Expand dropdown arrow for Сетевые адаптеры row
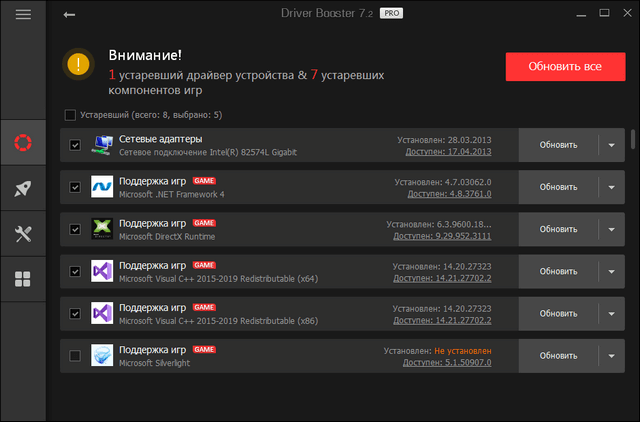 coord(611,145)
